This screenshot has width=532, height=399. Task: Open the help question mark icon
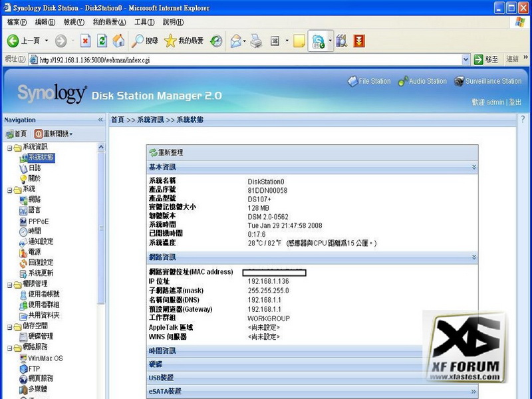[523, 119]
